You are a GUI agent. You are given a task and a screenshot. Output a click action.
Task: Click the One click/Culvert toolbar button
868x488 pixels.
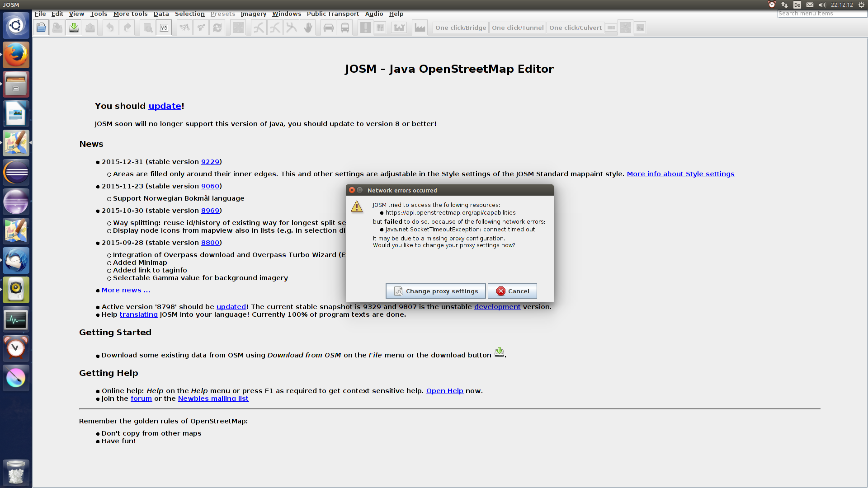pyautogui.click(x=576, y=28)
